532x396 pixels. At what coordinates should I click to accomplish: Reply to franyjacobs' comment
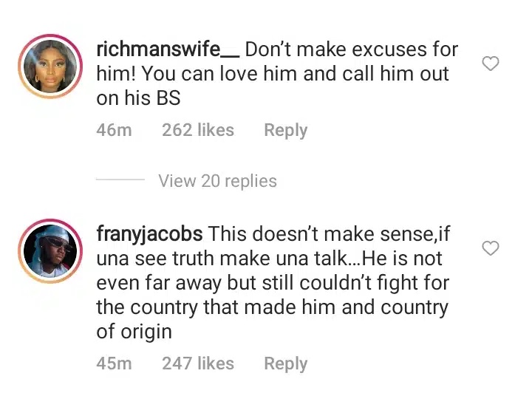[x=285, y=363]
